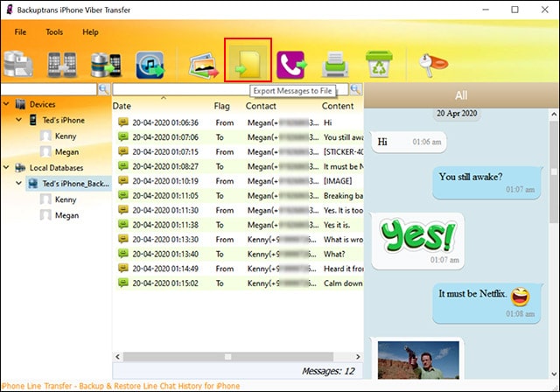Click the green recycle bin delete icon
Image resolution: width=560 pixels, height=392 pixels.
[x=380, y=64]
